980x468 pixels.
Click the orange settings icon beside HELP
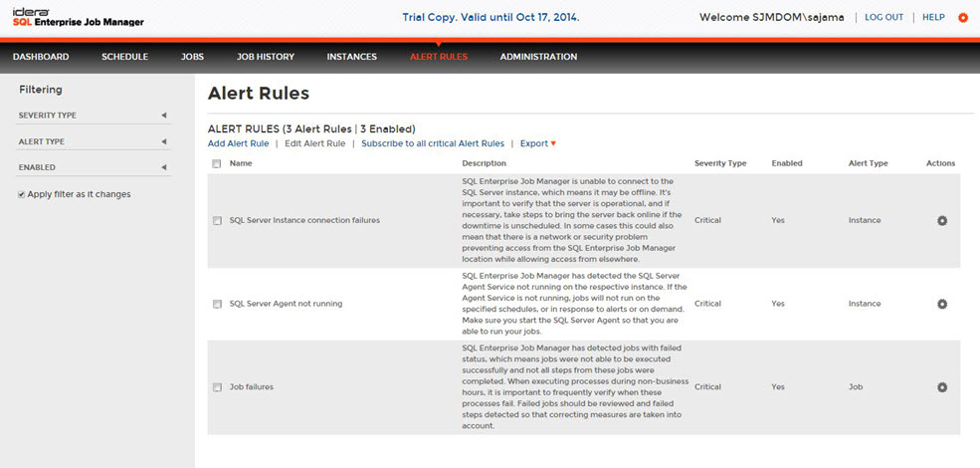(x=962, y=18)
